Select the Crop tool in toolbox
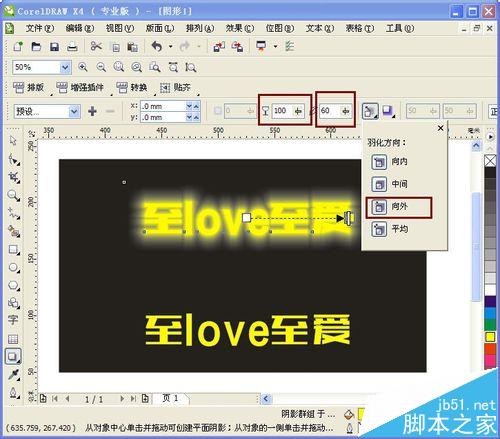Screen dimensions: 500x439 13,177
